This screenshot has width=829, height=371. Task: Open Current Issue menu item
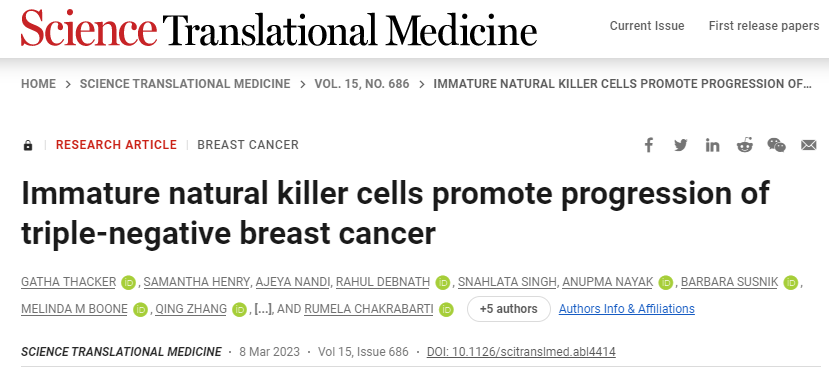point(647,26)
